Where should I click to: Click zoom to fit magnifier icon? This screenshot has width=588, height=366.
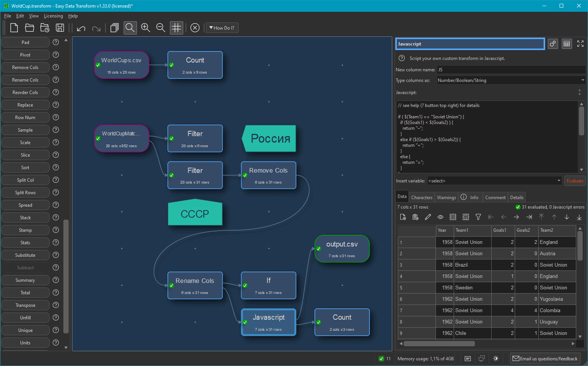tap(130, 28)
